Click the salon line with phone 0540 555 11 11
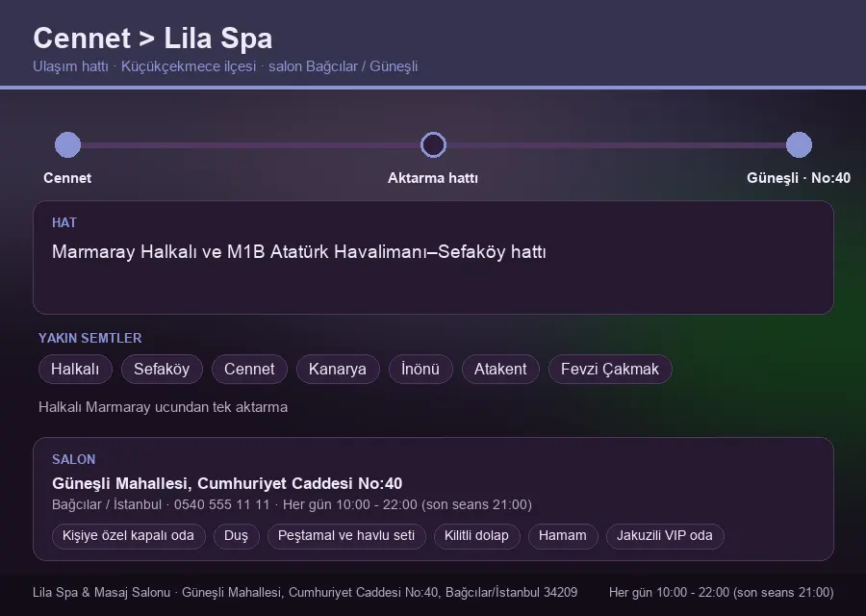The height and width of the screenshot is (616, 866). click(x=292, y=504)
